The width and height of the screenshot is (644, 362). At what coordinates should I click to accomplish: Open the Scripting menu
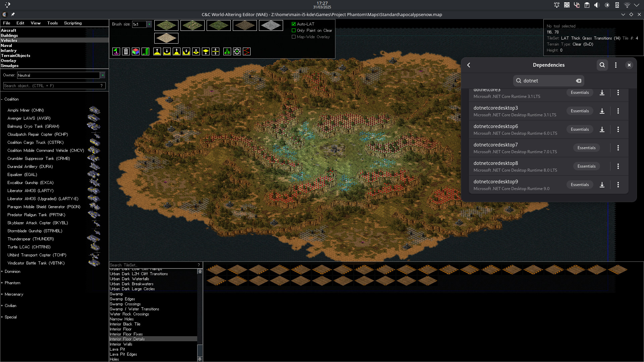[73, 23]
